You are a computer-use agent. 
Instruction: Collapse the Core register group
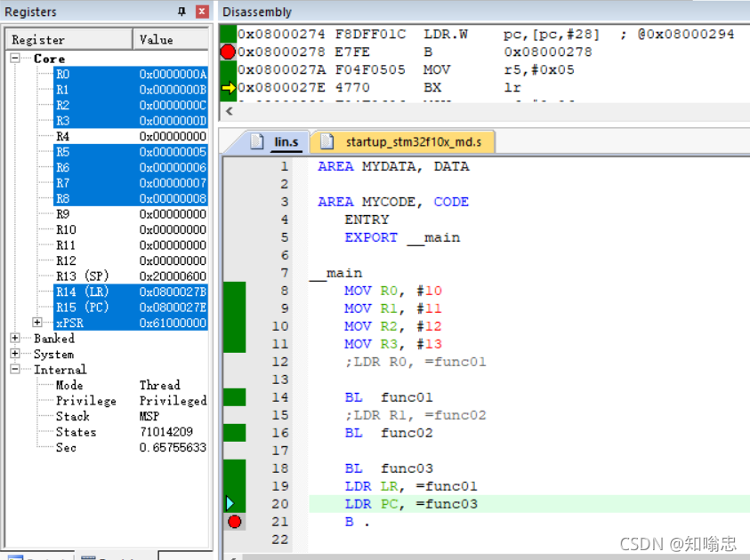pos(15,59)
